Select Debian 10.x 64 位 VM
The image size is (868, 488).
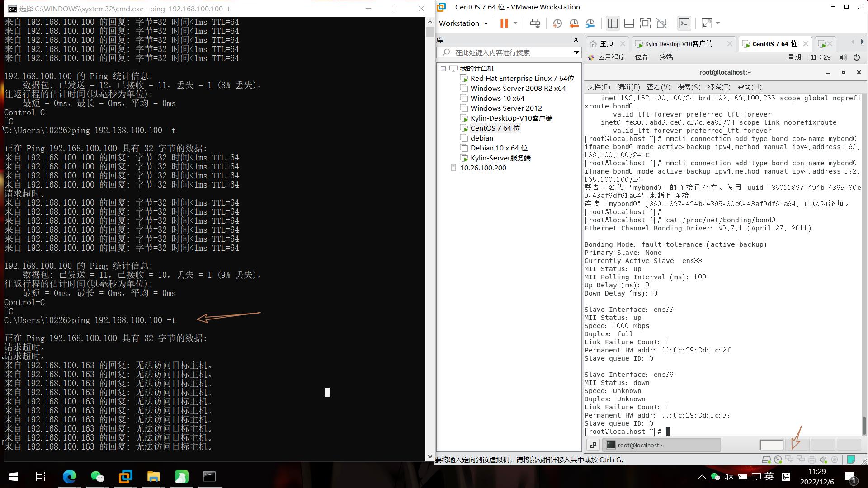[x=499, y=148]
